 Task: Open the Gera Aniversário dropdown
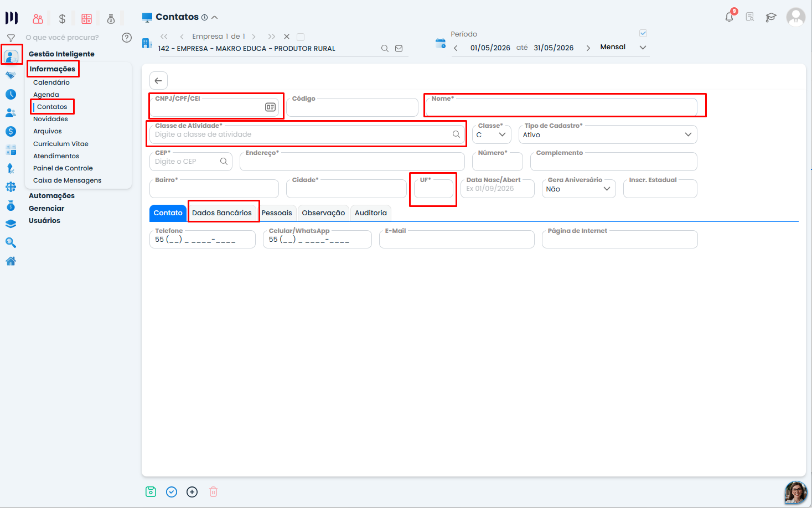(578, 189)
